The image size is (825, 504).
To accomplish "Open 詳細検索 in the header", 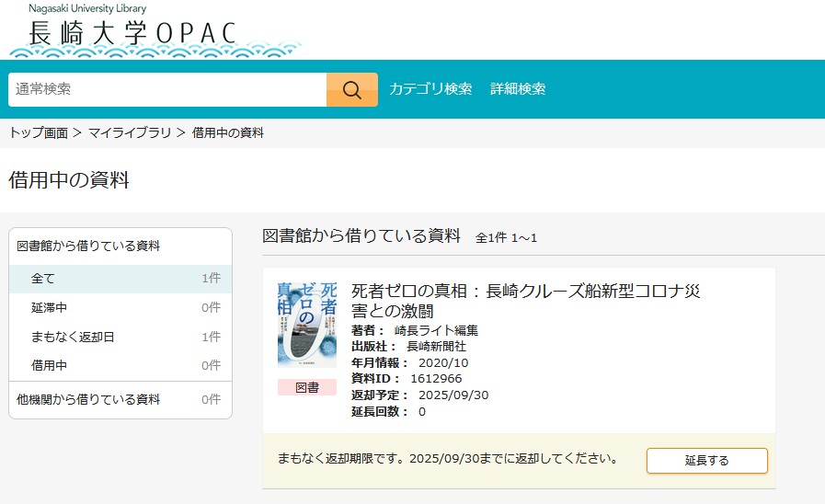I will (x=518, y=89).
